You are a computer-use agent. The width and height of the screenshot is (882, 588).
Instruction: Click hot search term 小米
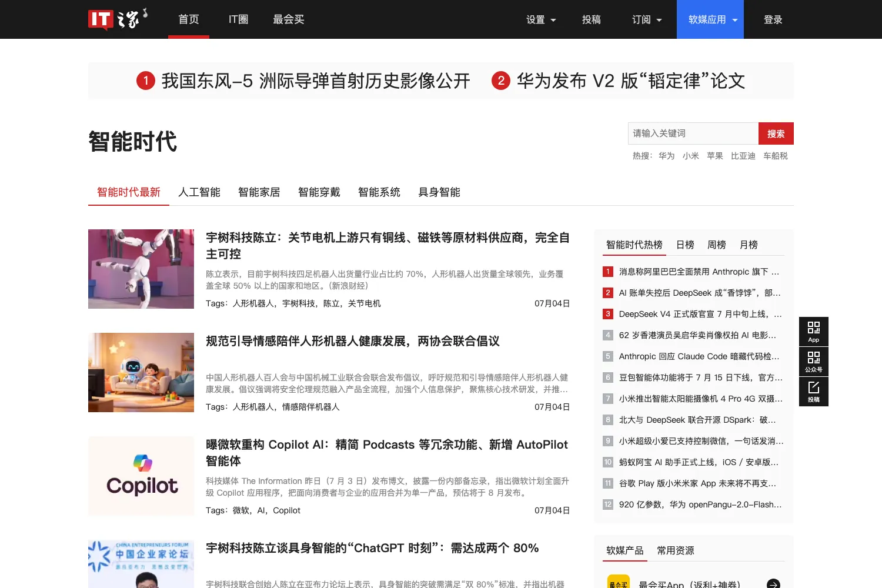pos(691,156)
